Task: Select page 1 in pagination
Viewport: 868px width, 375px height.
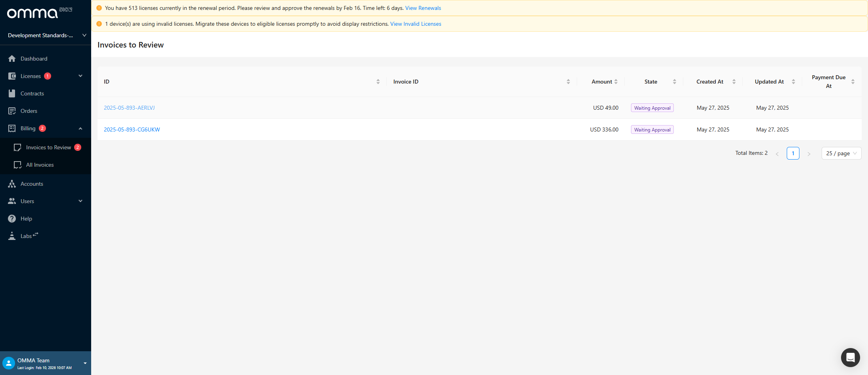Action: [x=793, y=153]
